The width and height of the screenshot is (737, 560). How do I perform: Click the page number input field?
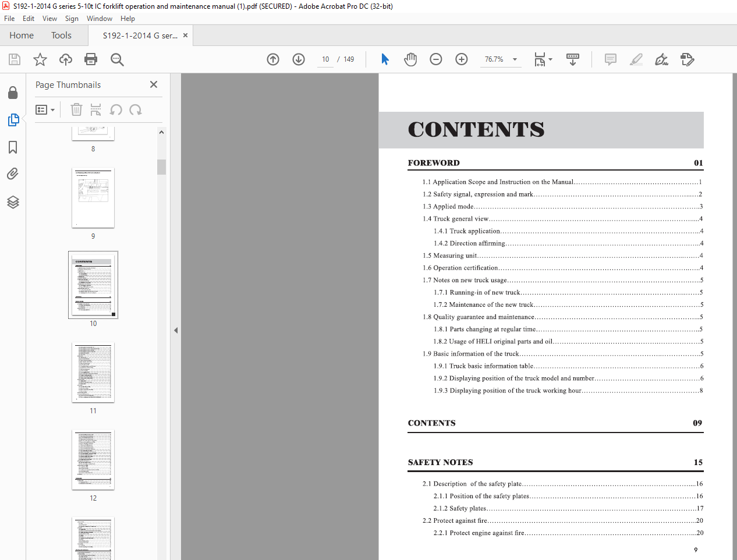click(x=325, y=59)
